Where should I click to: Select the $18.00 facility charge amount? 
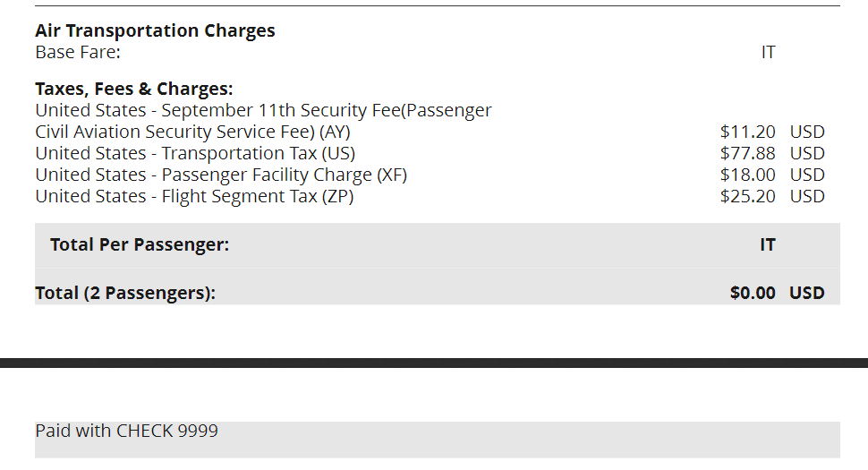pos(748,175)
